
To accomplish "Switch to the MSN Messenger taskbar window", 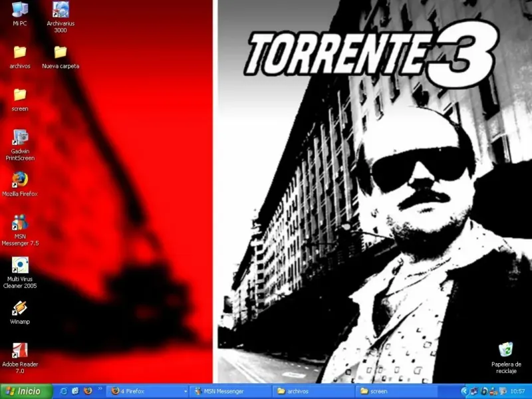I will [231, 391].
